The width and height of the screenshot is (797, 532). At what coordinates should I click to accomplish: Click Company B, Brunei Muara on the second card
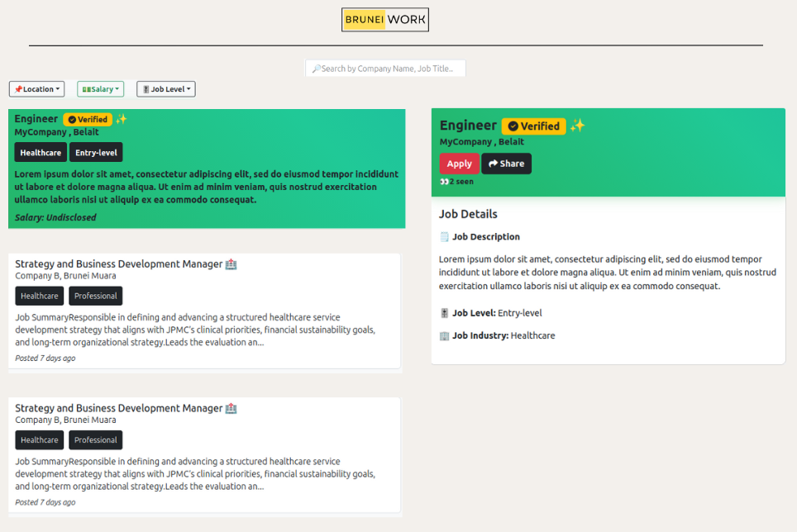[65, 420]
